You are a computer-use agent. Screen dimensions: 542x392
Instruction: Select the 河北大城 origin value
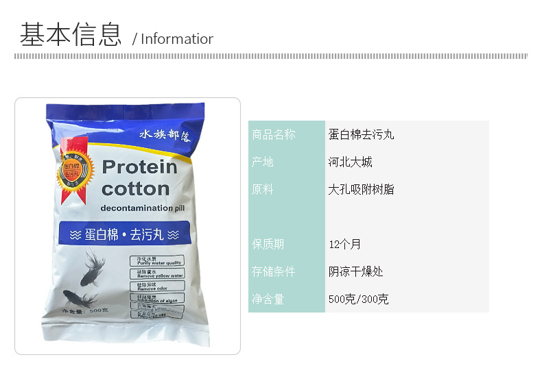pyautogui.click(x=350, y=162)
